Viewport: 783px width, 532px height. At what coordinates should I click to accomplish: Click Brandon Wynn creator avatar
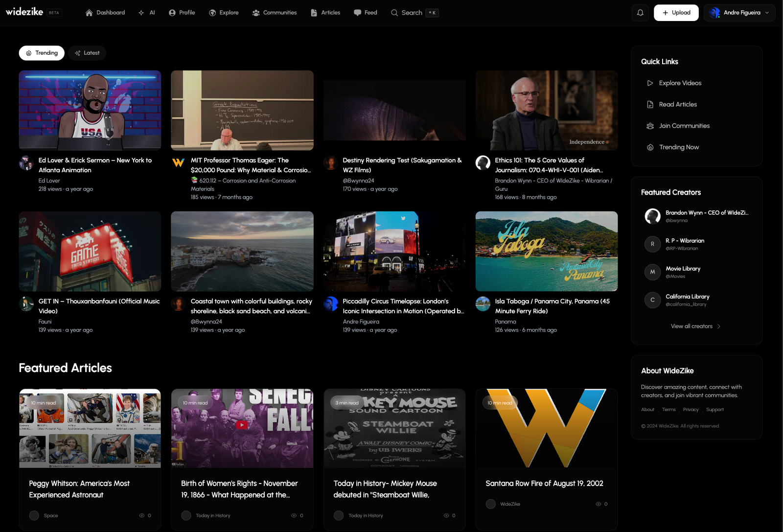pyautogui.click(x=652, y=216)
